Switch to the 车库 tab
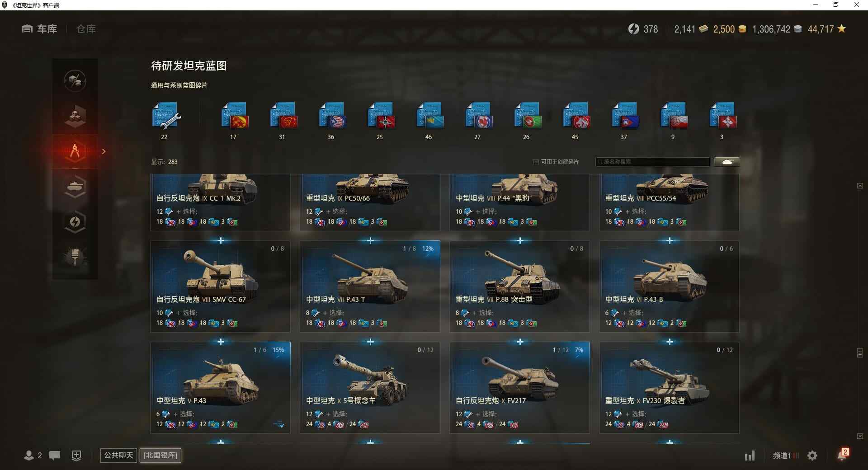868x470 pixels. (39, 29)
